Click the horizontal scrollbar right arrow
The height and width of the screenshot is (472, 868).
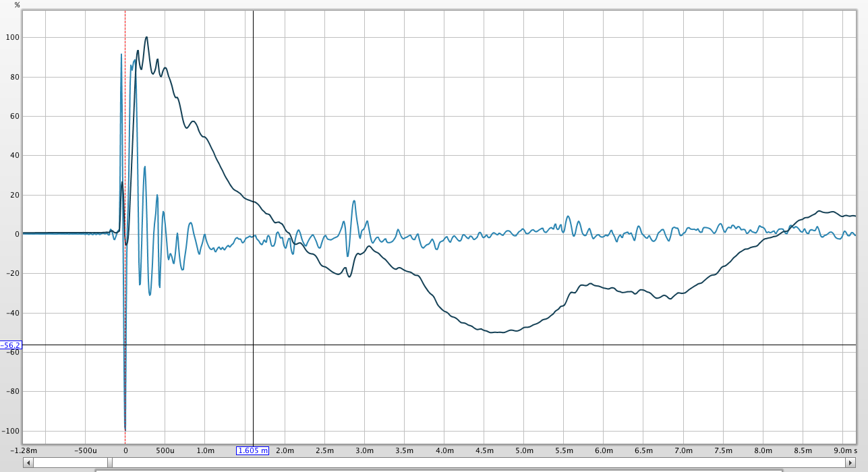(850, 463)
